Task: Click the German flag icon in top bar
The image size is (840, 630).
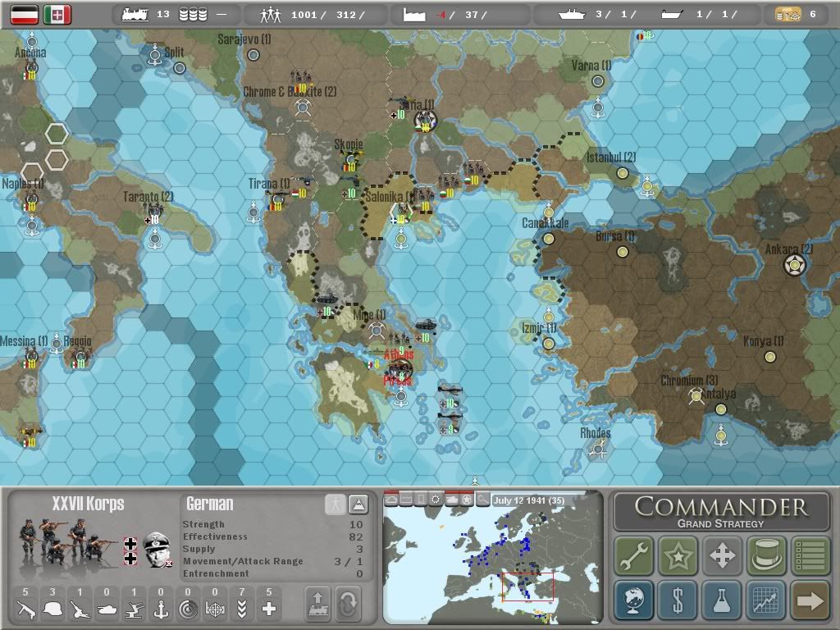Action: tap(25, 15)
